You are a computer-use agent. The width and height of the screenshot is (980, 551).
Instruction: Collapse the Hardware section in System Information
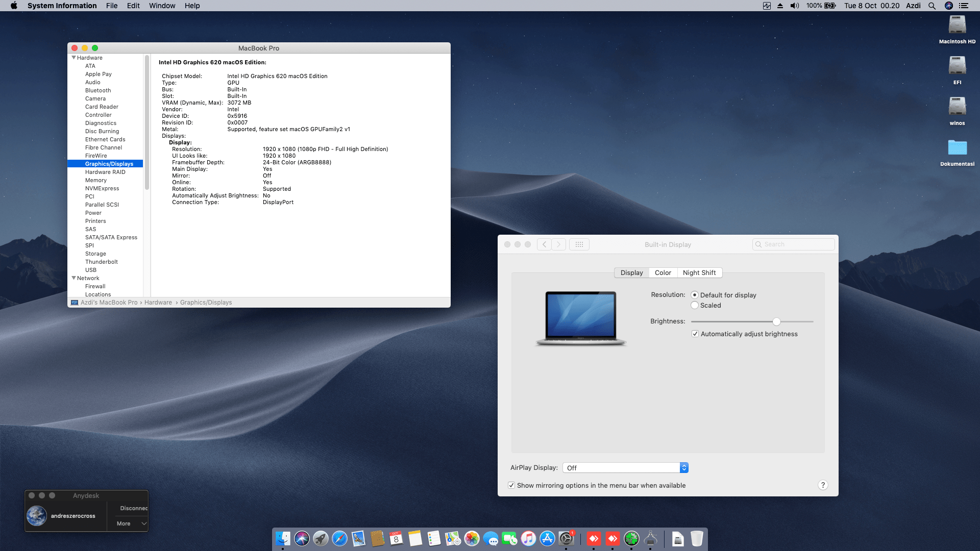tap(74, 58)
